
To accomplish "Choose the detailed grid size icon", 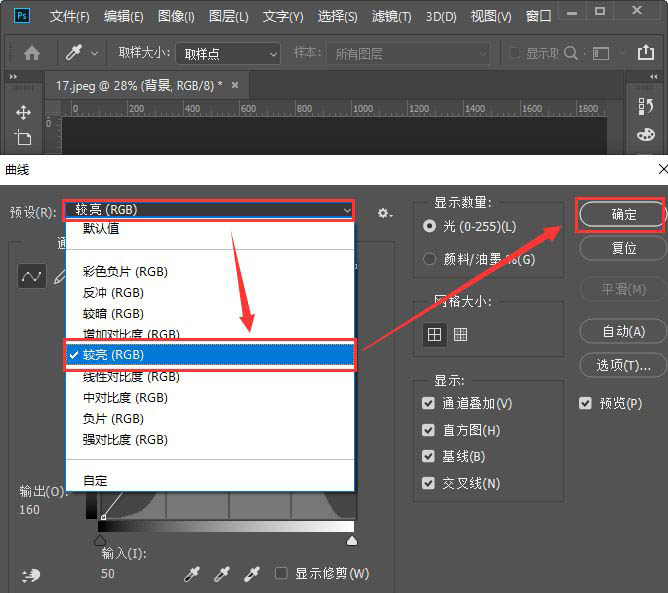I will point(461,334).
